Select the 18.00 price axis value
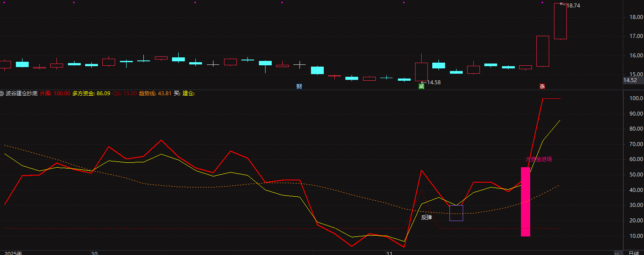Viewport: 644px width, 255px height. (x=636, y=17)
